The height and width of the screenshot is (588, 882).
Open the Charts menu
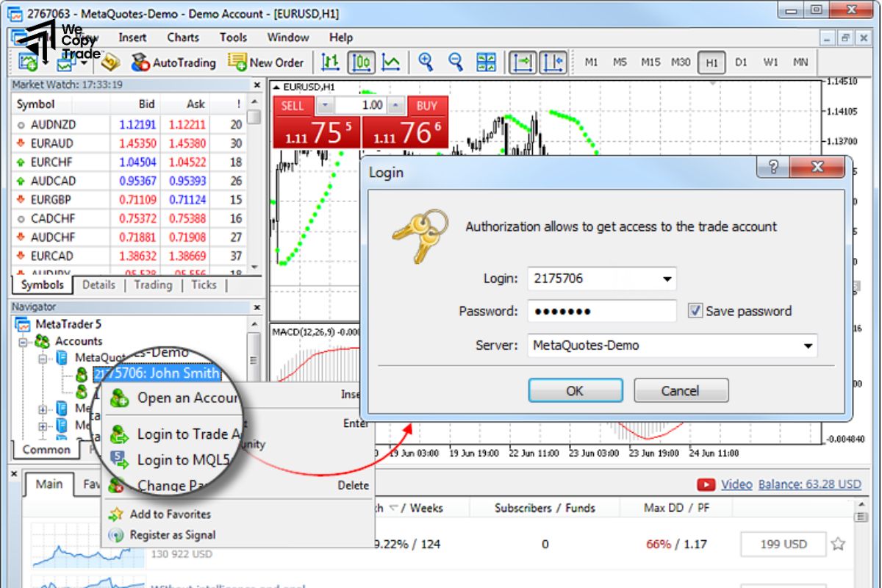[182, 37]
